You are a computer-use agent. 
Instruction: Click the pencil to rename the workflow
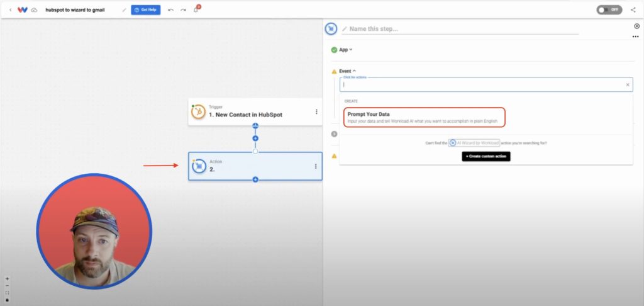[124, 10]
